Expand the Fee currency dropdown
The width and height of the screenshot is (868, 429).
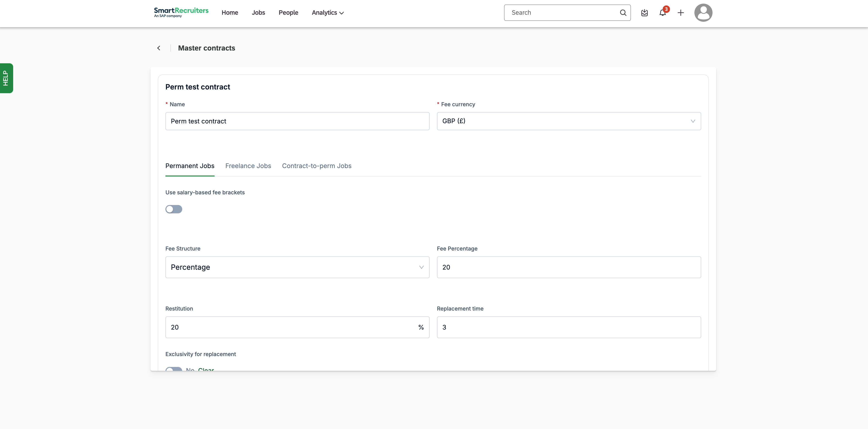569,121
